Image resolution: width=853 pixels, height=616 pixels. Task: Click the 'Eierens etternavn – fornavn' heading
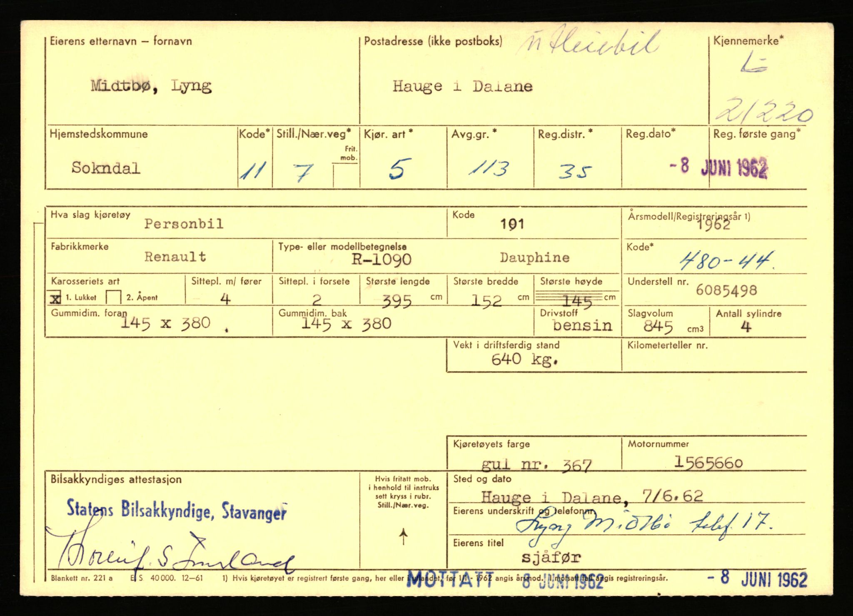tap(121, 41)
